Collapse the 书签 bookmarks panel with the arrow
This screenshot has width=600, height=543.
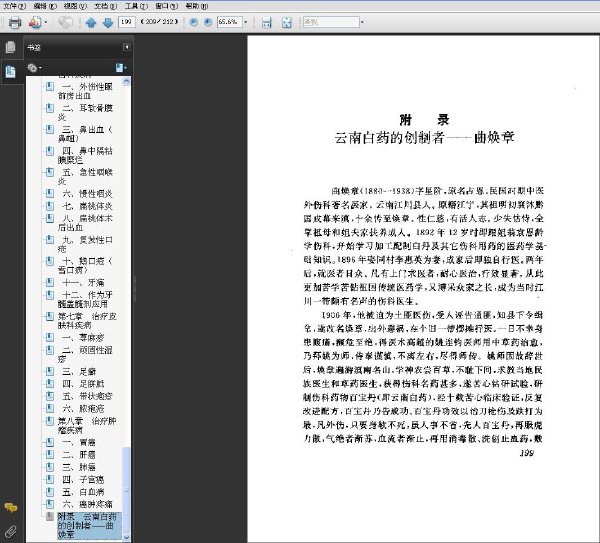pyautogui.click(x=126, y=47)
